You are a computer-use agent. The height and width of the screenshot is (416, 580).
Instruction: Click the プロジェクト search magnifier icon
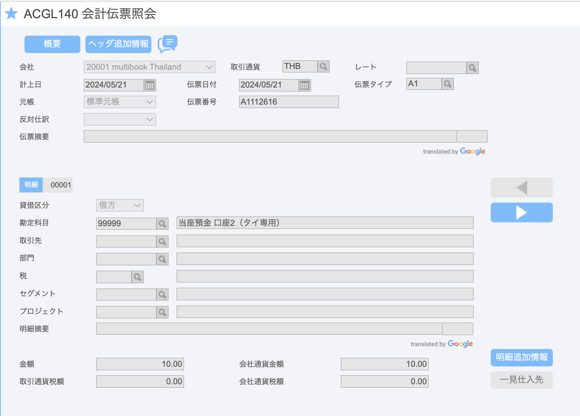click(x=162, y=312)
